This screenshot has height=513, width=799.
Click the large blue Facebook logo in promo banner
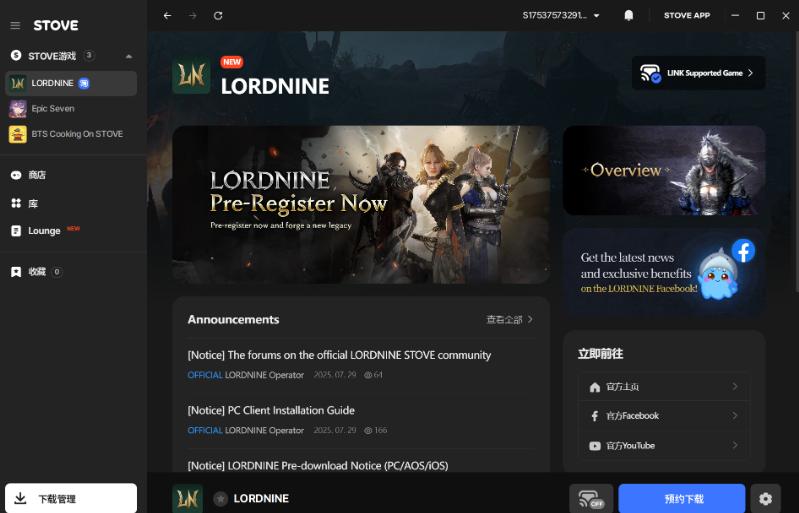pyautogui.click(x=743, y=251)
